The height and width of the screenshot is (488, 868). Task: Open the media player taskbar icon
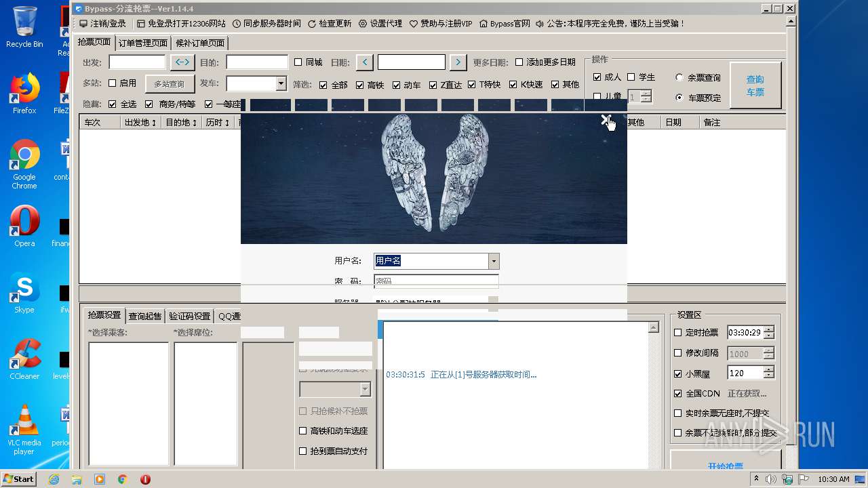[100, 479]
